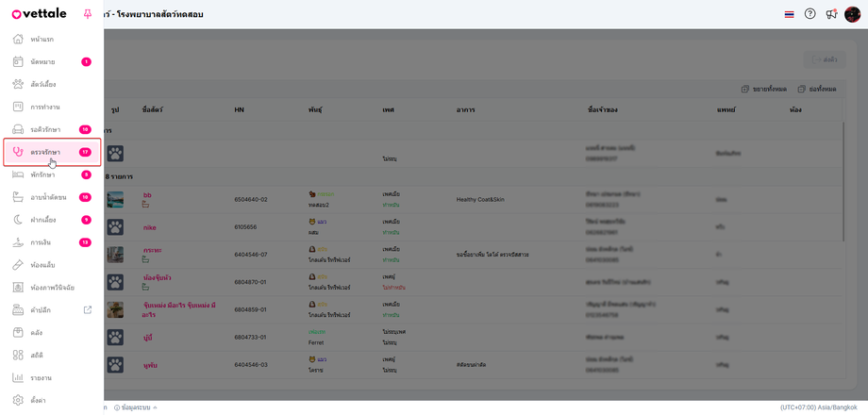
Task: Open the pet record named มูพับ
Action: (150, 365)
